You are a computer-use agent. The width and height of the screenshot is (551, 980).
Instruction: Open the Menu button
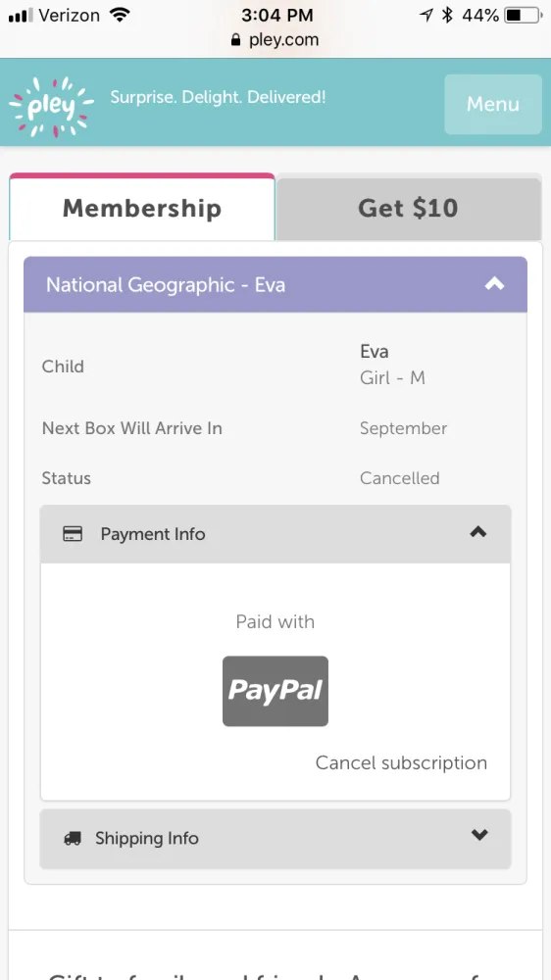[x=493, y=105]
